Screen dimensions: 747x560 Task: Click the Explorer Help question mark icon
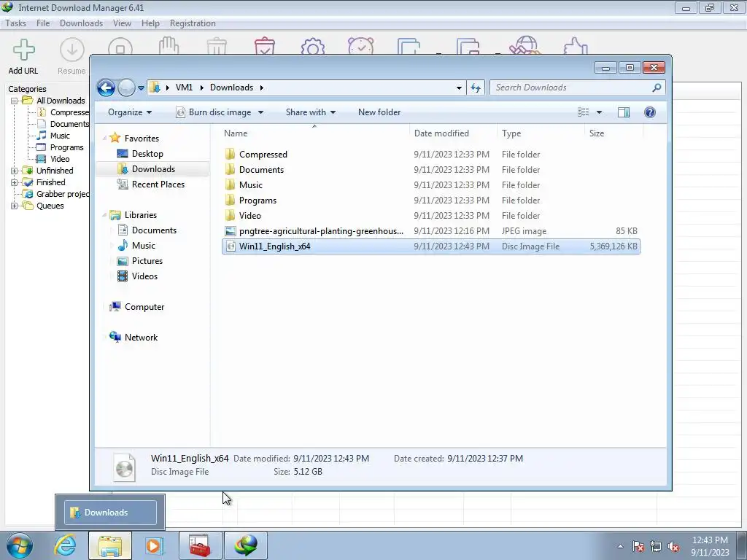(649, 112)
